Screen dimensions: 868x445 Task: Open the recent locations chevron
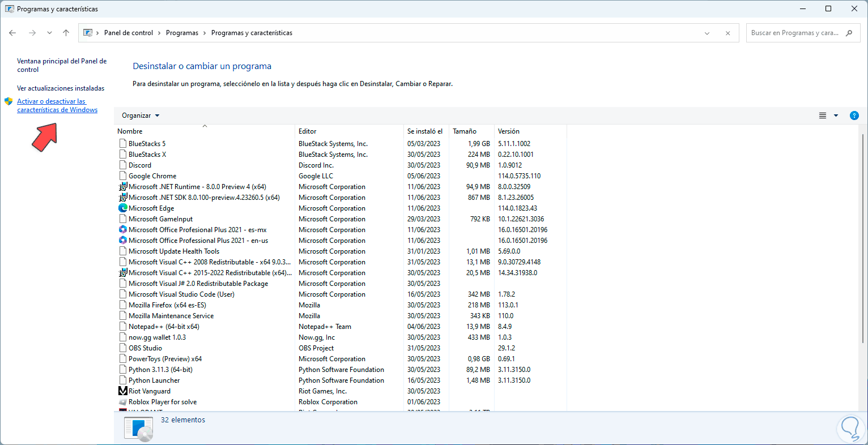coord(49,33)
